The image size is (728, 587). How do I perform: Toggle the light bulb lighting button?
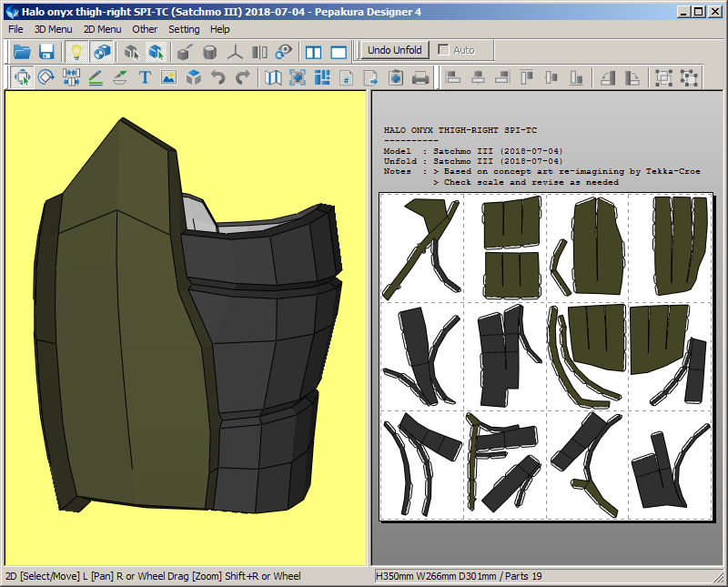(76, 52)
